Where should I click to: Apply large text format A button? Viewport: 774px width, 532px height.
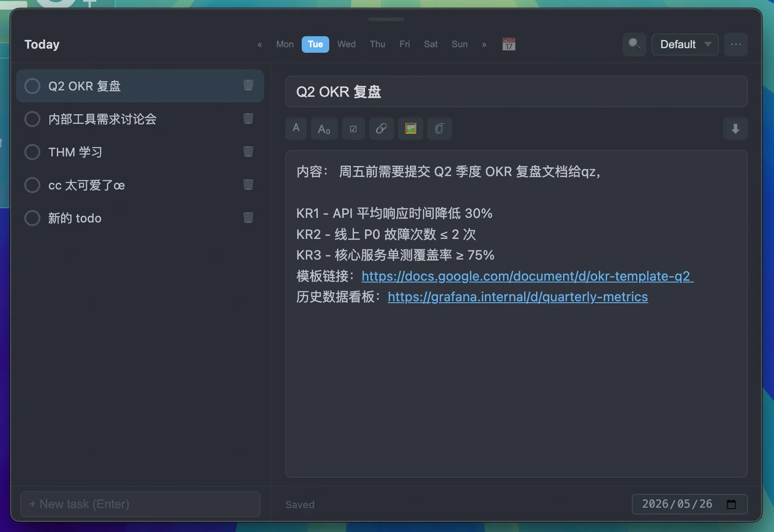(x=296, y=128)
